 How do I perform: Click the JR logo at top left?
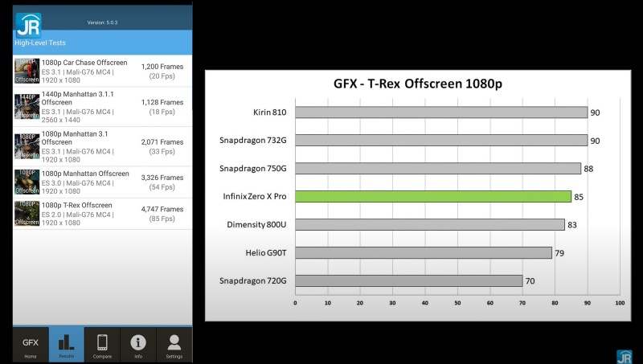pos(27,24)
